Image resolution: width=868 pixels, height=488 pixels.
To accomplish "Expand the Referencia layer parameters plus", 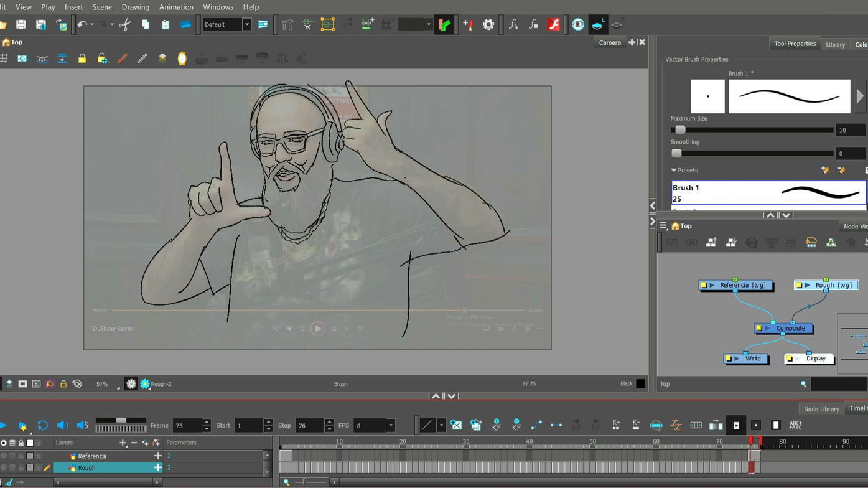I will click(x=158, y=456).
